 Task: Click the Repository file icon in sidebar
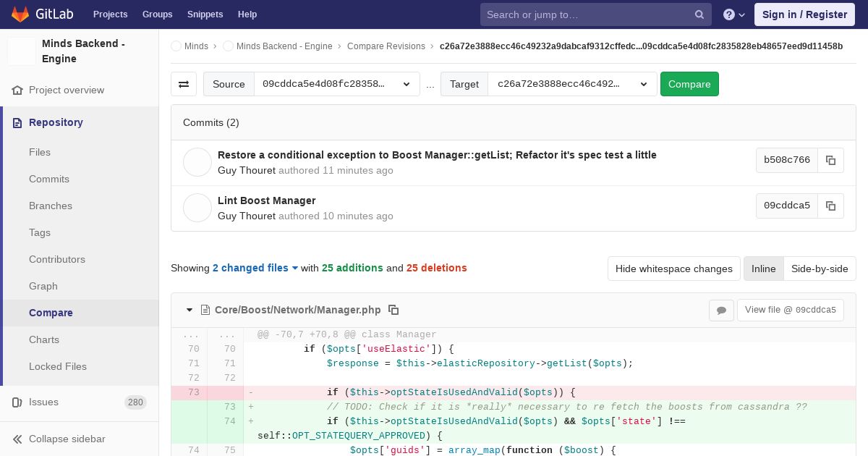[x=17, y=123]
